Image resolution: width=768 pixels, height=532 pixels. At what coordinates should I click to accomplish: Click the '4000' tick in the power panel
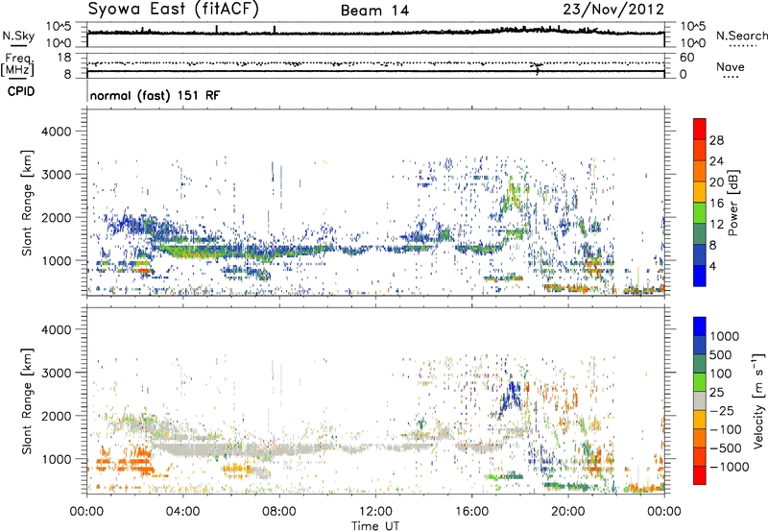pyautogui.click(x=56, y=132)
